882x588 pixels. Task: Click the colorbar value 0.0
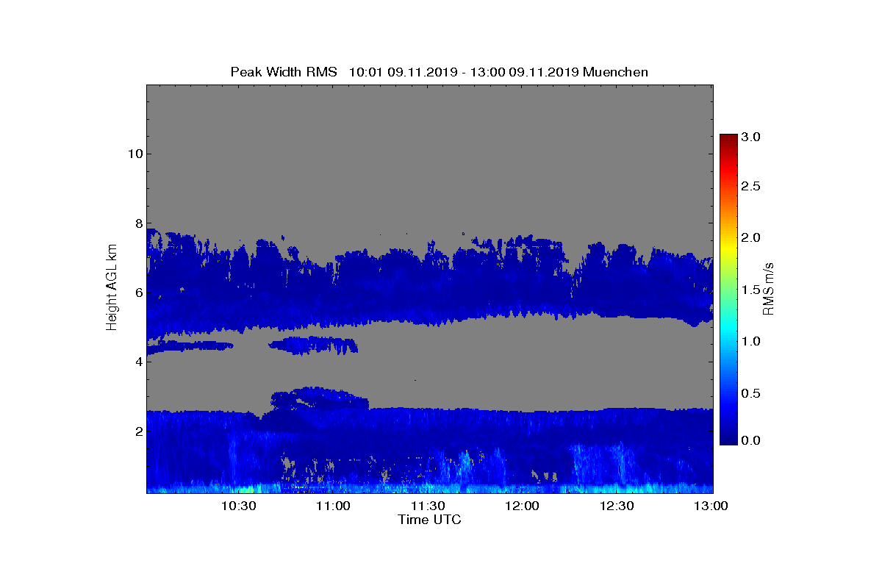point(750,440)
